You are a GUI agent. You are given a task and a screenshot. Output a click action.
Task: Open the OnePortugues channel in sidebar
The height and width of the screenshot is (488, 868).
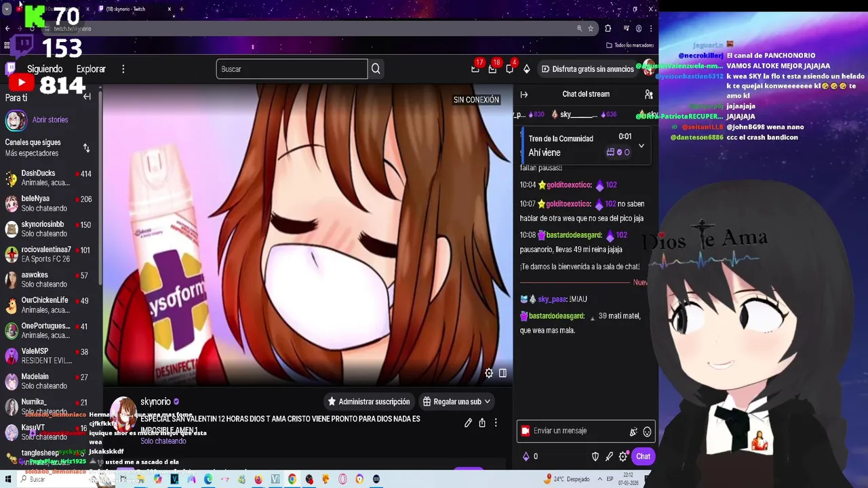49,331
